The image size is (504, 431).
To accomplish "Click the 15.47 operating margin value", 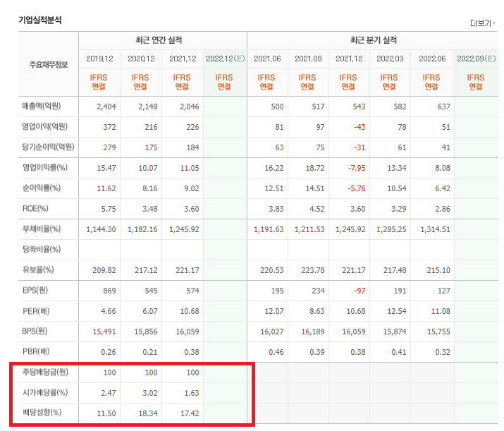I will (x=106, y=168).
